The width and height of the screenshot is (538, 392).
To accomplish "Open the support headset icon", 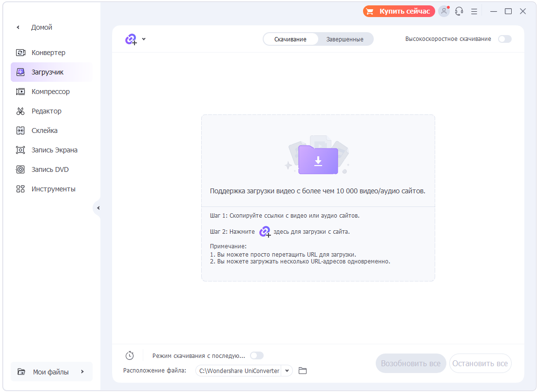I will click(x=459, y=11).
